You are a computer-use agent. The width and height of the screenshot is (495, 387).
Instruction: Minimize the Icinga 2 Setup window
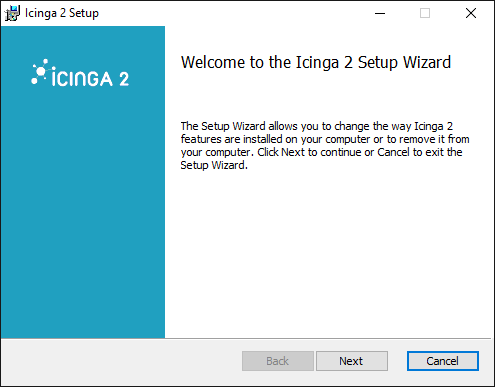[x=380, y=13]
